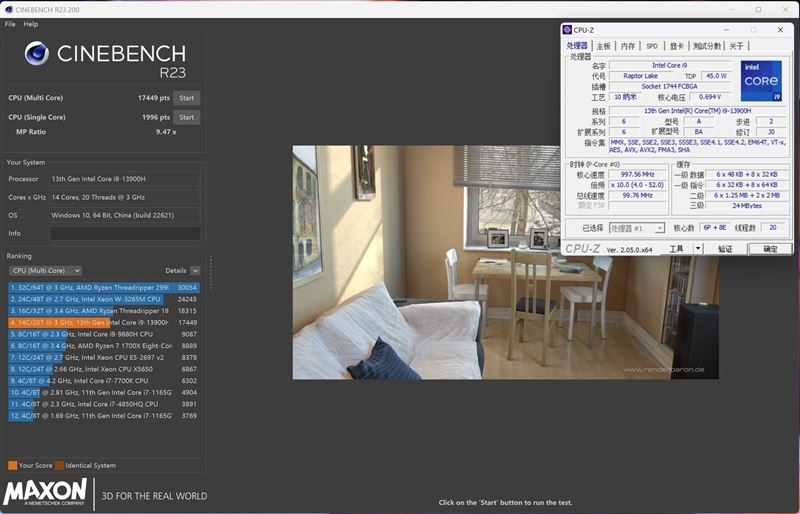Switch to the SPD tab in CPU-Z
800x514 pixels.
pyautogui.click(x=652, y=46)
